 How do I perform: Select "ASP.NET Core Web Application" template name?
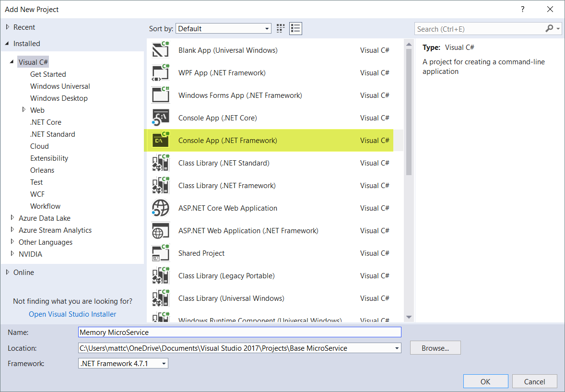point(228,208)
